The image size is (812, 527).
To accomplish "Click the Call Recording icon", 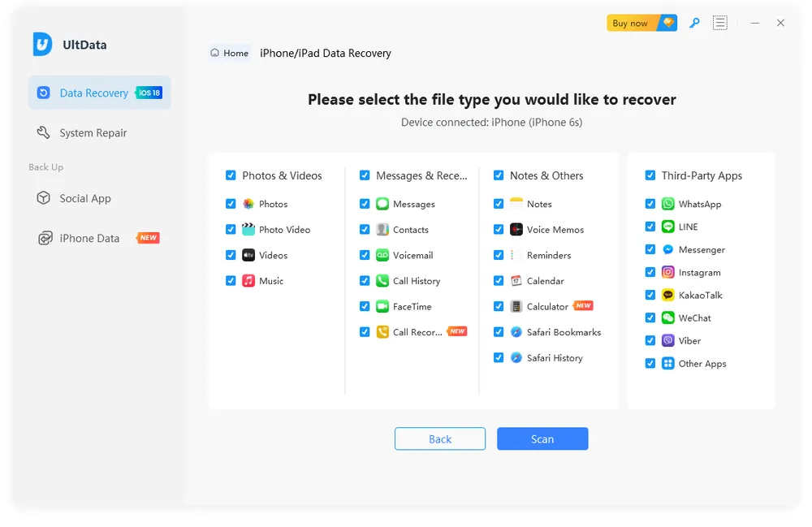I will (382, 332).
